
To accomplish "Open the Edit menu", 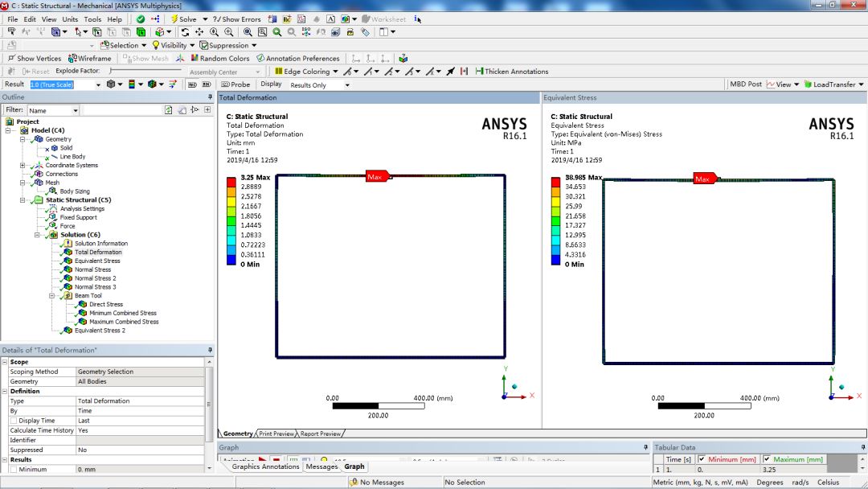I will (30, 18).
